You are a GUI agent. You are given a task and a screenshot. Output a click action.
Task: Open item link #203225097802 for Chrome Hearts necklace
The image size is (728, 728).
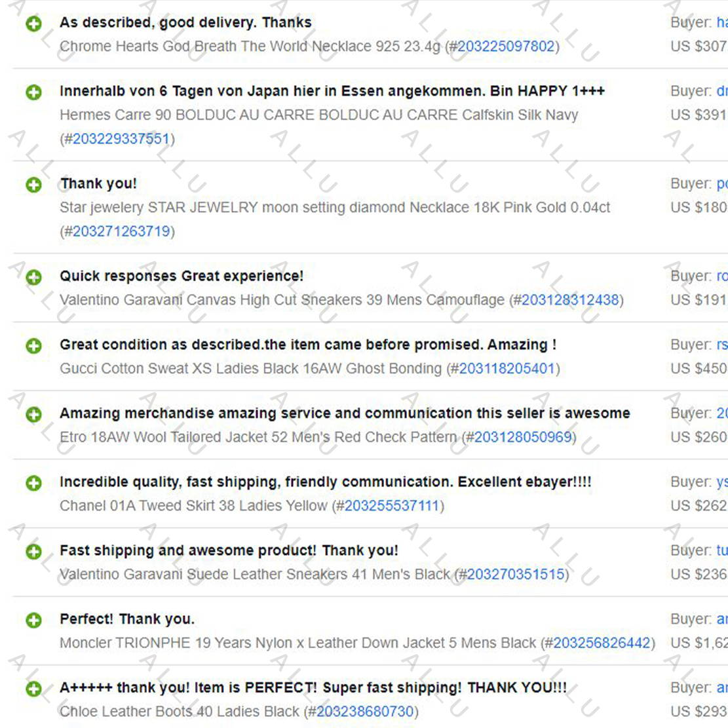point(506,47)
